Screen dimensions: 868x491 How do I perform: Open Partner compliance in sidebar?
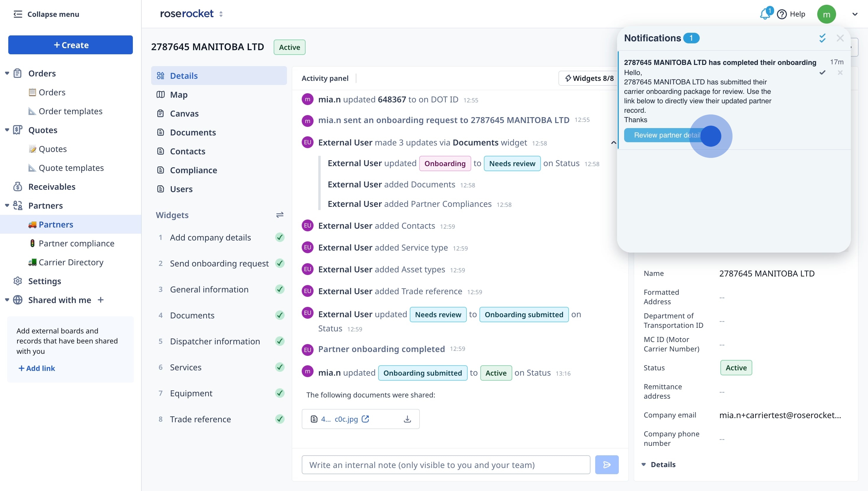(x=76, y=243)
